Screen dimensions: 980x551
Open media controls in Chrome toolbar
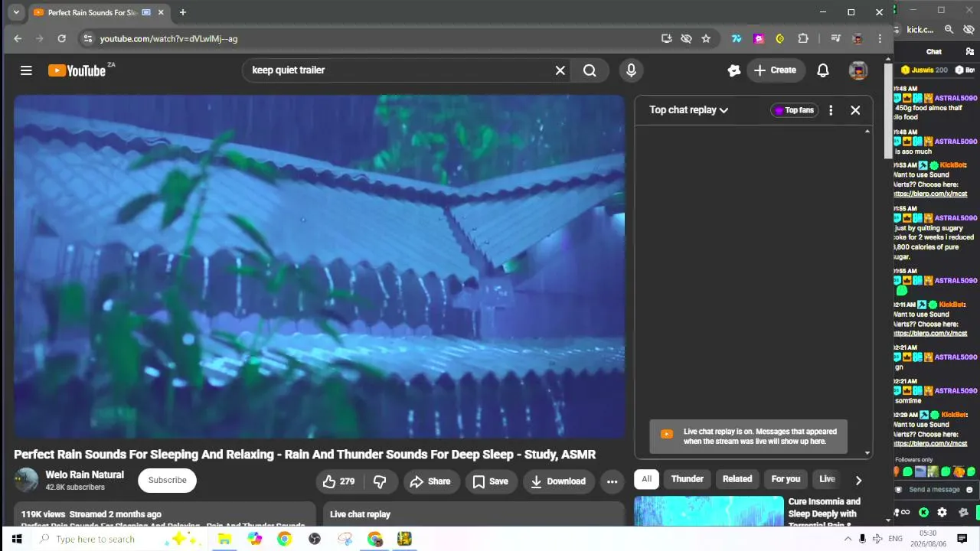tap(835, 38)
